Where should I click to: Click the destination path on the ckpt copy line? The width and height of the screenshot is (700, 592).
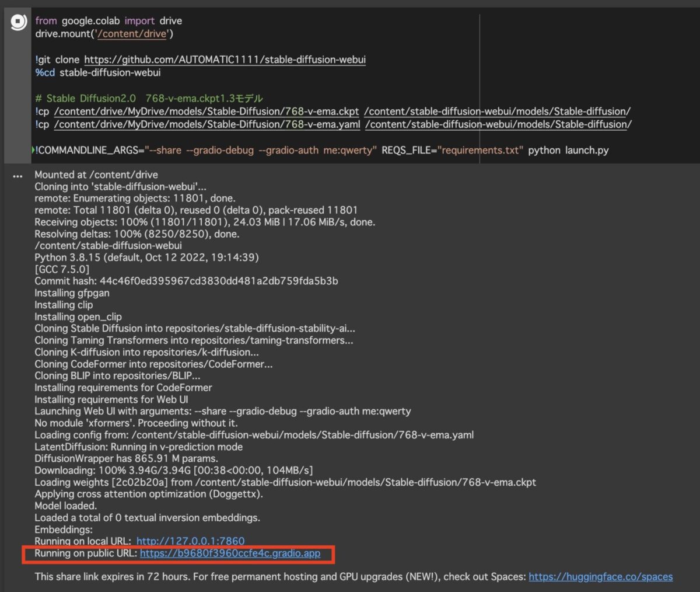pyautogui.click(x=497, y=112)
